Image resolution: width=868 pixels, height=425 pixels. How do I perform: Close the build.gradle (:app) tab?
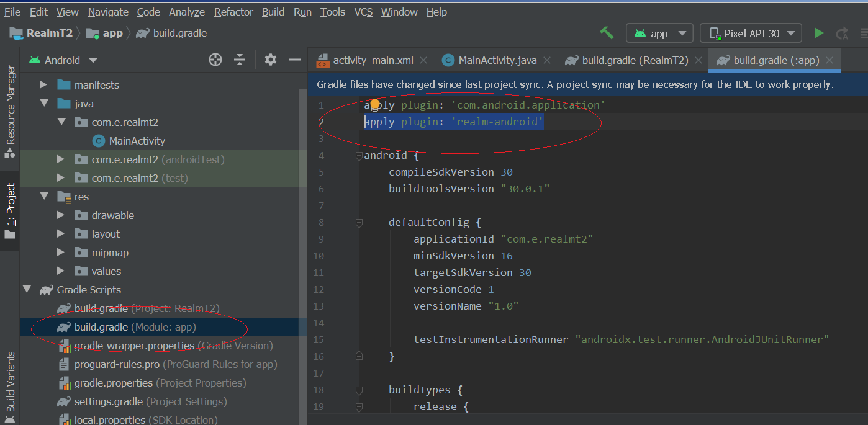(x=830, y=60)
